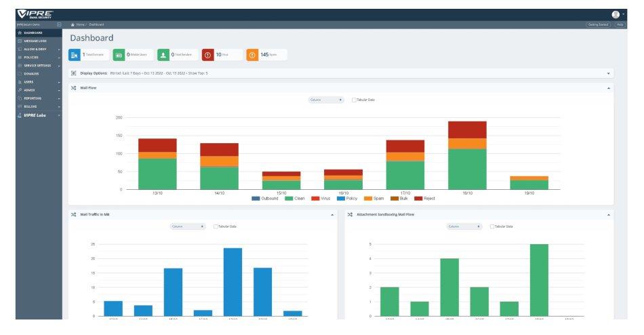The width and height of the screenshot is (644, 335).
Task: Toggle the Policy legend series
Action: (347, 199)
